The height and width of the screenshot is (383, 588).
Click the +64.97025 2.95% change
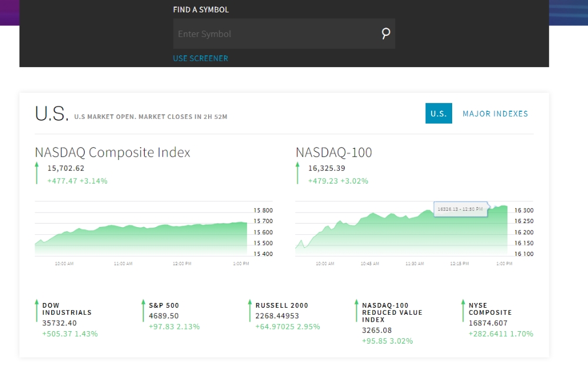[288, 327]
